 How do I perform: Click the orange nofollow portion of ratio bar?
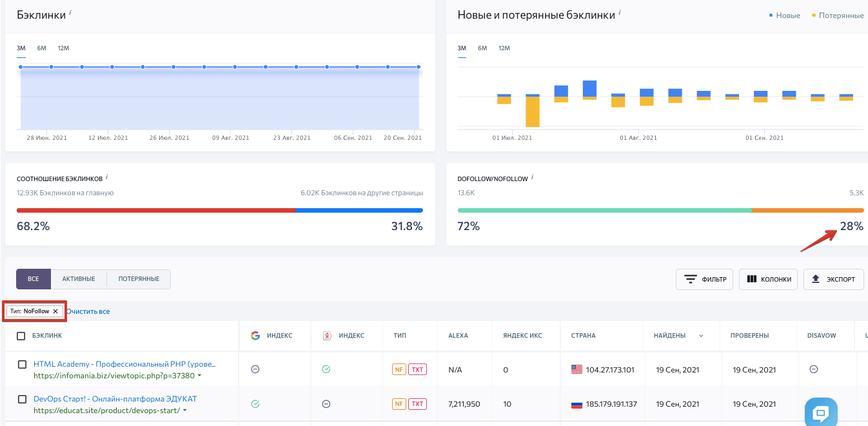[807, 210]
